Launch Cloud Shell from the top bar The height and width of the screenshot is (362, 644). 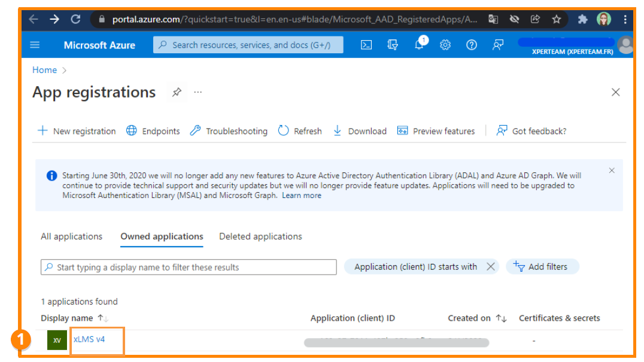click(366, 45)
